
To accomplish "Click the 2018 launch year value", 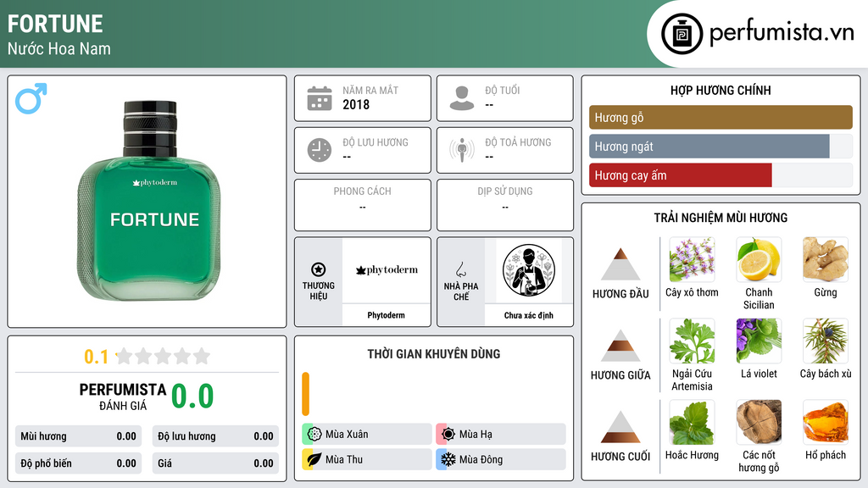I will 356,104.
